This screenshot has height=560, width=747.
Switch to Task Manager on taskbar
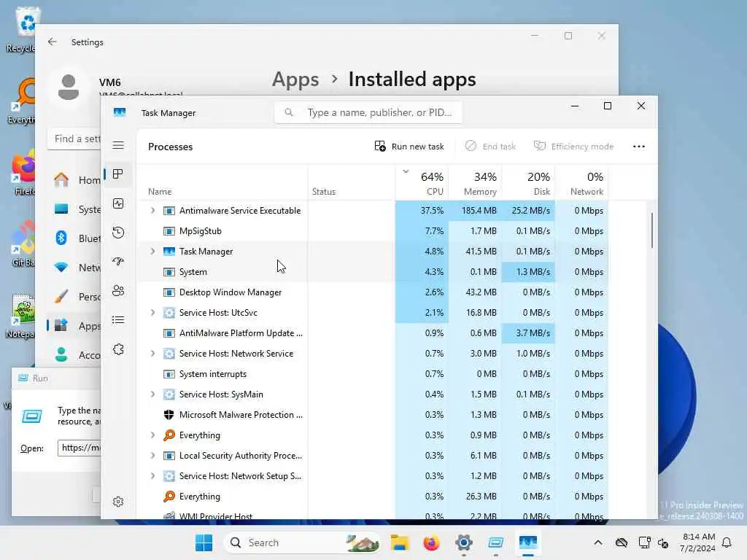coord(528,542)
